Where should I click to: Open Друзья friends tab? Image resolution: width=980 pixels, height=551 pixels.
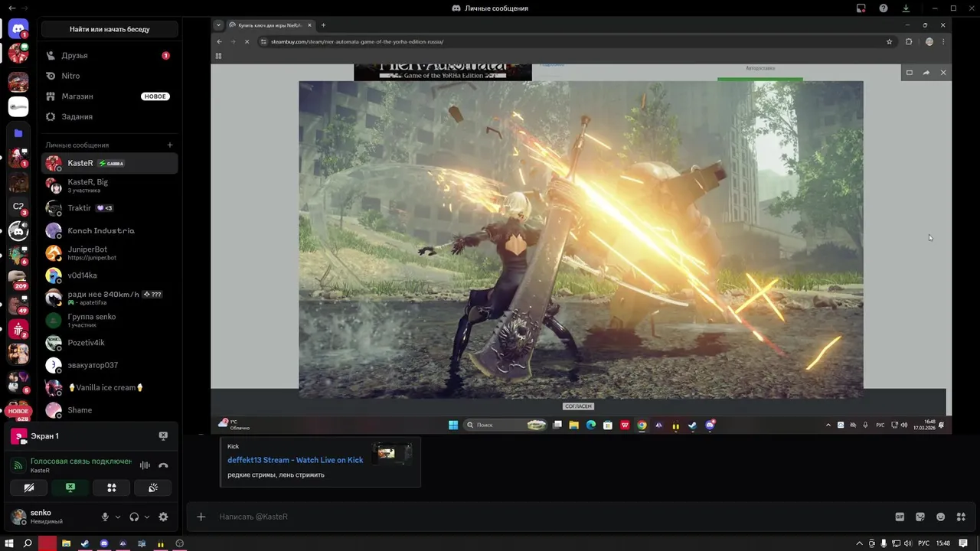click(x=109, y=55)
